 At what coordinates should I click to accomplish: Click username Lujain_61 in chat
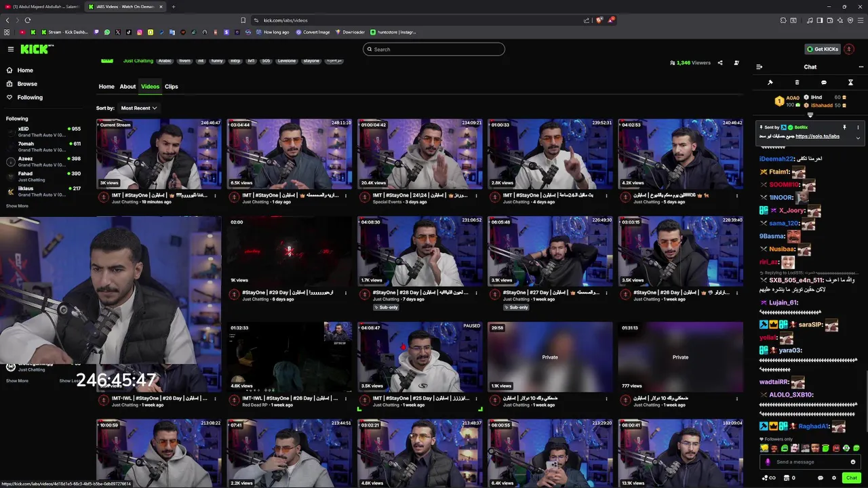coord(783,302)
